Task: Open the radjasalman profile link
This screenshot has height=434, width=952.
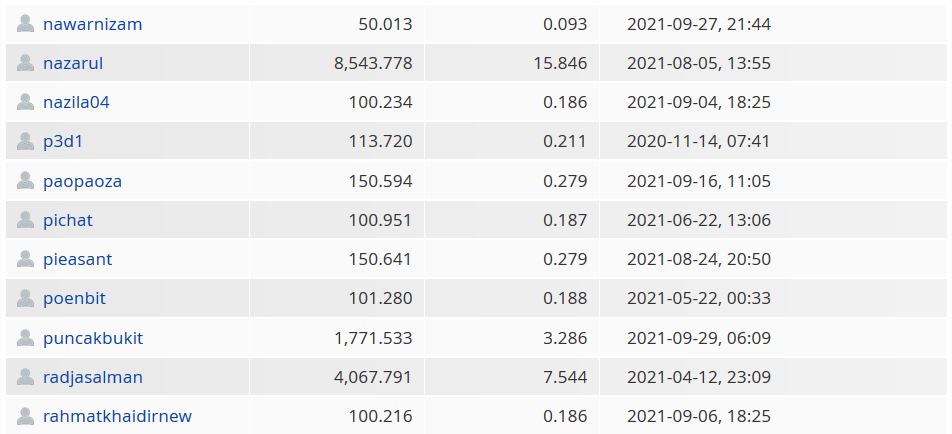Action: tap(93, 378)
